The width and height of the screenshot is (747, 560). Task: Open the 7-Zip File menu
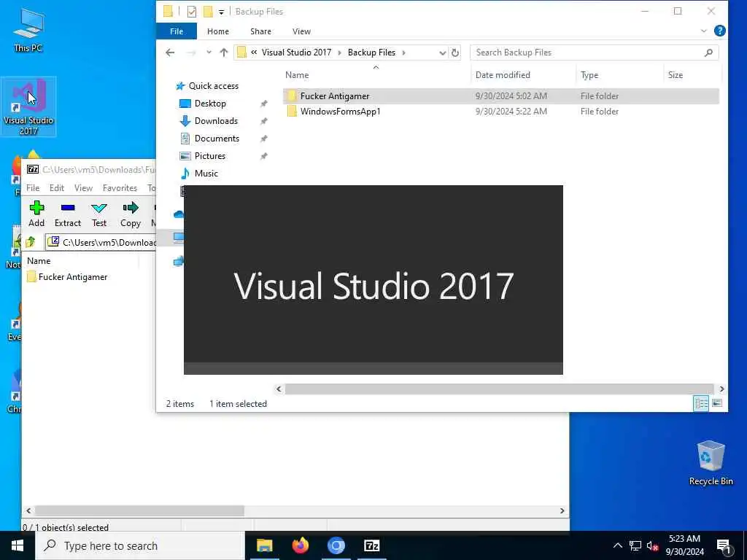(33, 187)
